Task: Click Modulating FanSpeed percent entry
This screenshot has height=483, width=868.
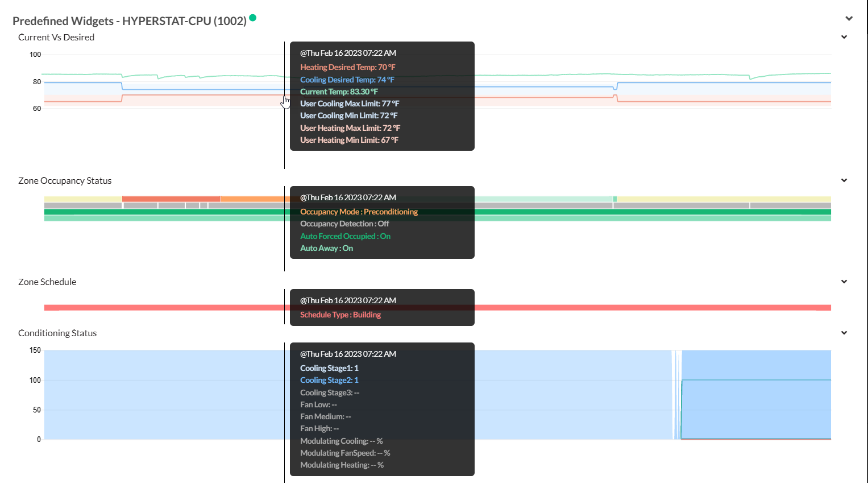Action: 346,453
